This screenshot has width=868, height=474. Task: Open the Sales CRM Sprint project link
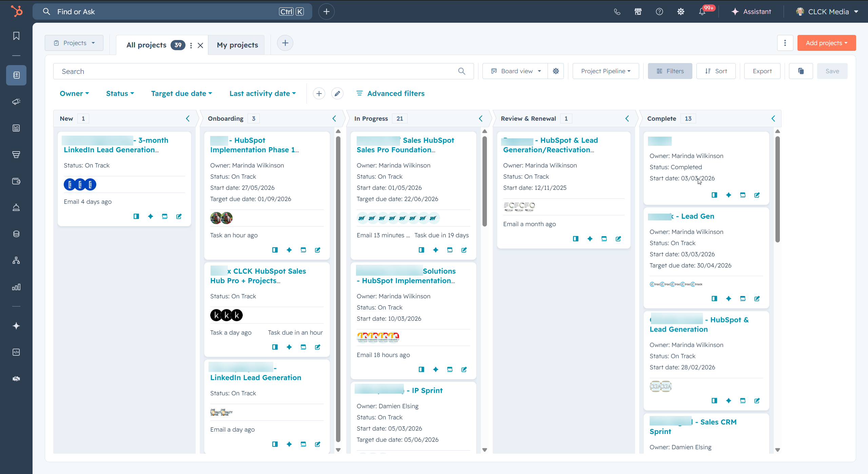click(693, 427)
